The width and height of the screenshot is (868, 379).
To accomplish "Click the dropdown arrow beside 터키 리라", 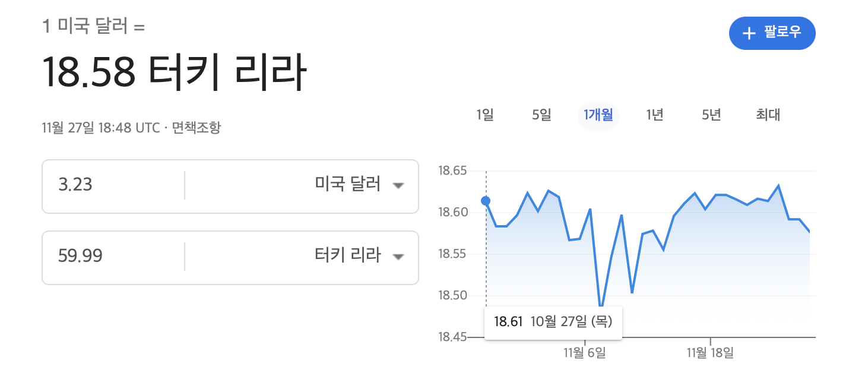I will (399, 257).
